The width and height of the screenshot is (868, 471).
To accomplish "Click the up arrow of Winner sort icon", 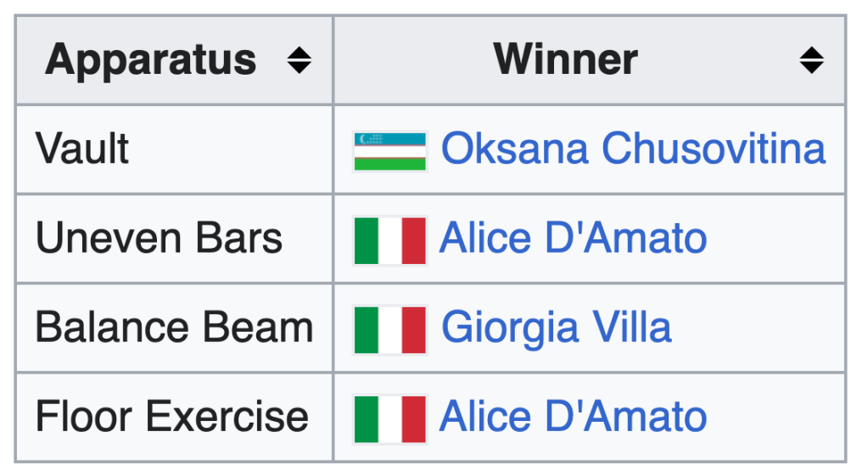I will (x=811, y=53).
